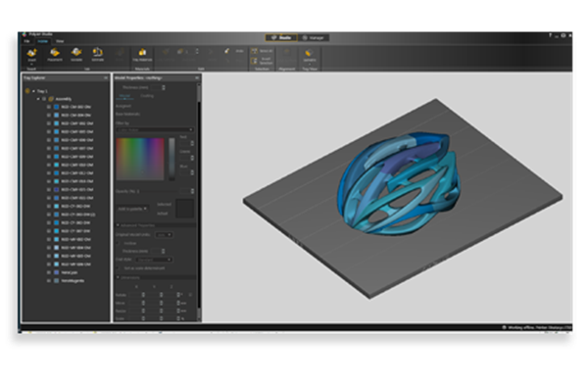Select the Tray 1 tree item

(42, 91)
